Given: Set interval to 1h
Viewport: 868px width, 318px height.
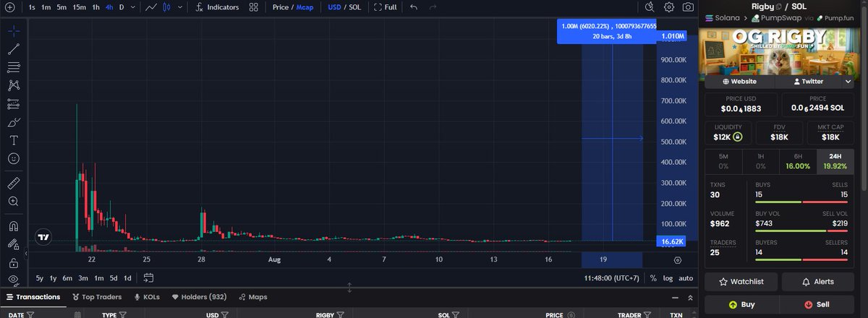Looking at the screenshot, I should tap(95, 7).
